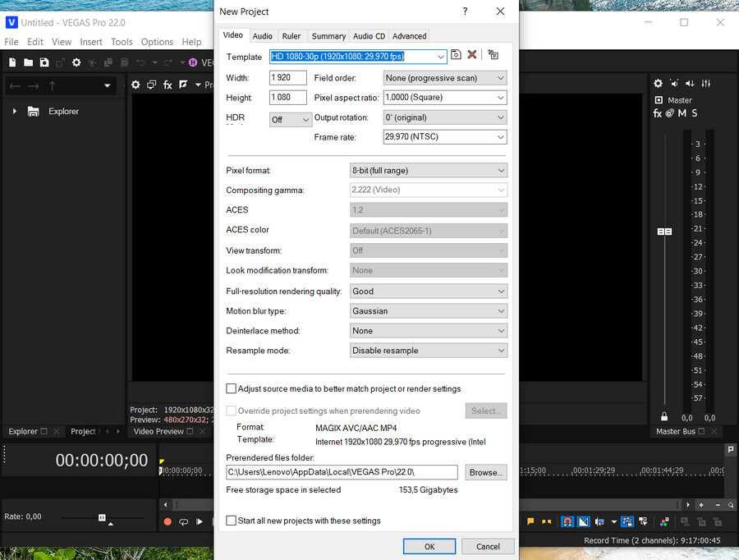Check Start all new projects with these settings
739x560 pixels.
231,521
